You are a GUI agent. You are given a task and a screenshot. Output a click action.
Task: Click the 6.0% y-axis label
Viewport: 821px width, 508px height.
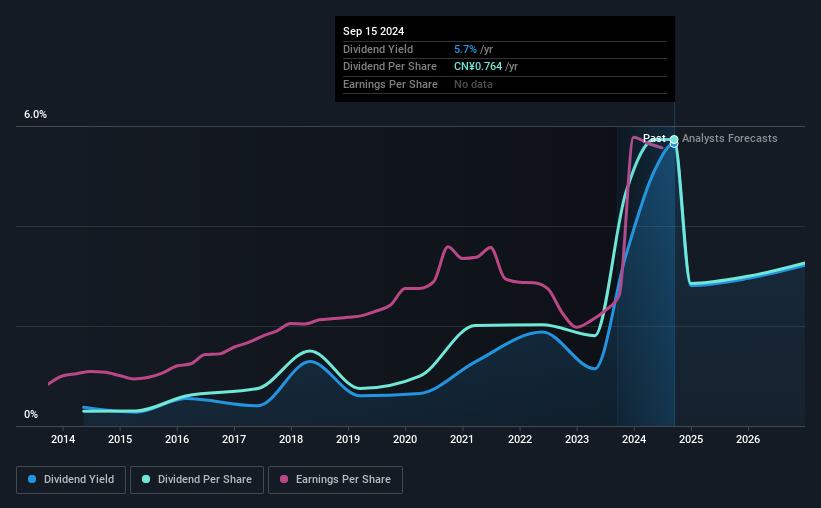coord(35,114)
